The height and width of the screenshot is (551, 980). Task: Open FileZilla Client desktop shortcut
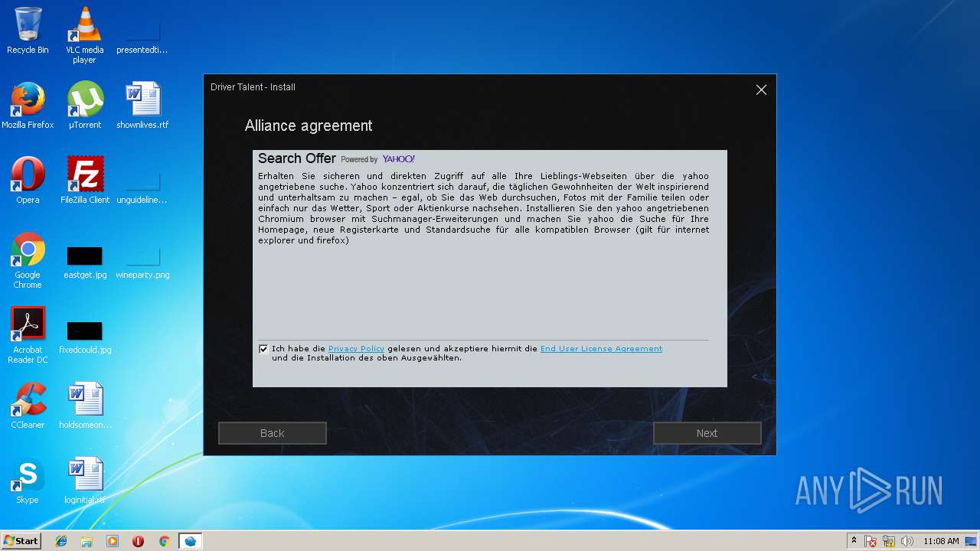click(x=85, y=181)
